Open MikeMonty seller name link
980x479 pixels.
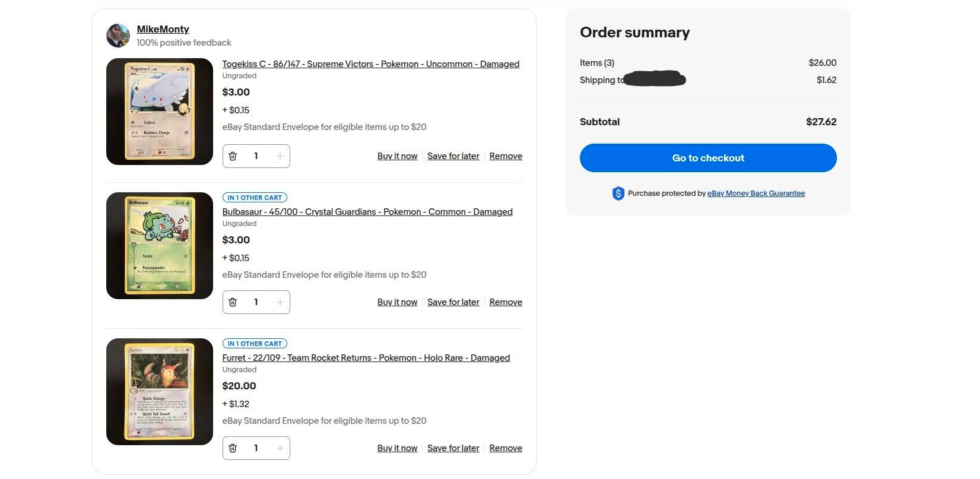click(163, 29)
